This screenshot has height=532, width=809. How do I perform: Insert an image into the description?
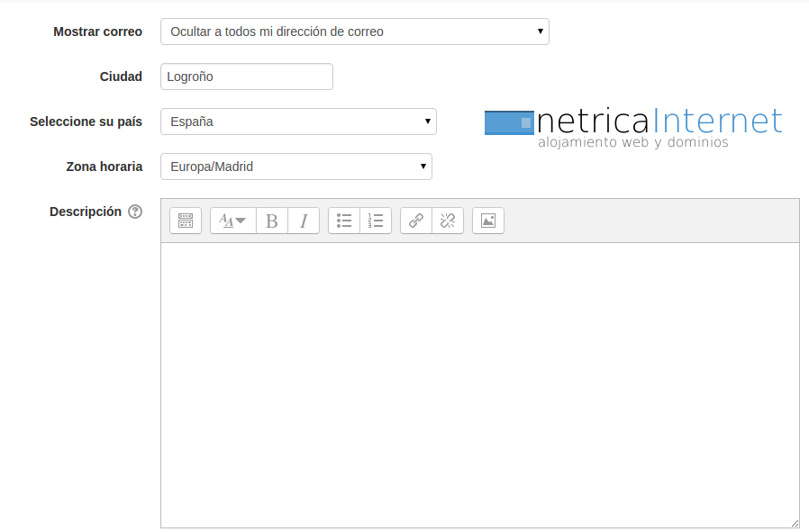(488, 221)
